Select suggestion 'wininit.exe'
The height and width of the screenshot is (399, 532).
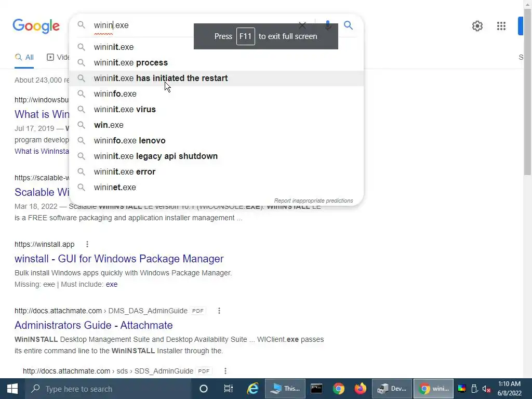click(x=216, y=47)
